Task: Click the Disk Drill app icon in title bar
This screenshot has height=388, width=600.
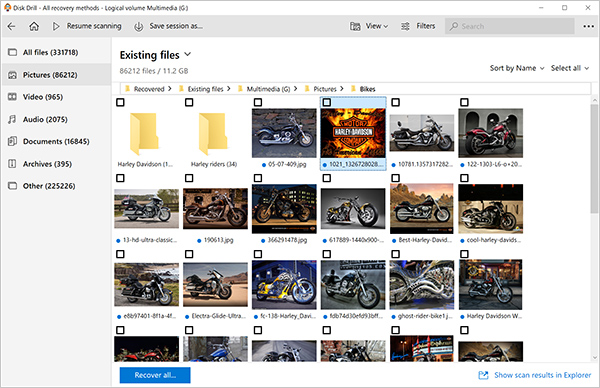Action: (7, 8)
